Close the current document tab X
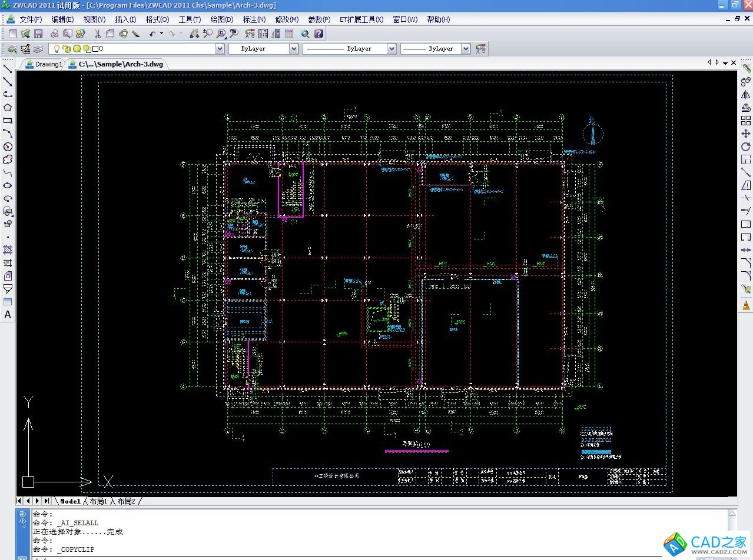Image resolution: width=753 pixels, height=560 pixels. 734,63
